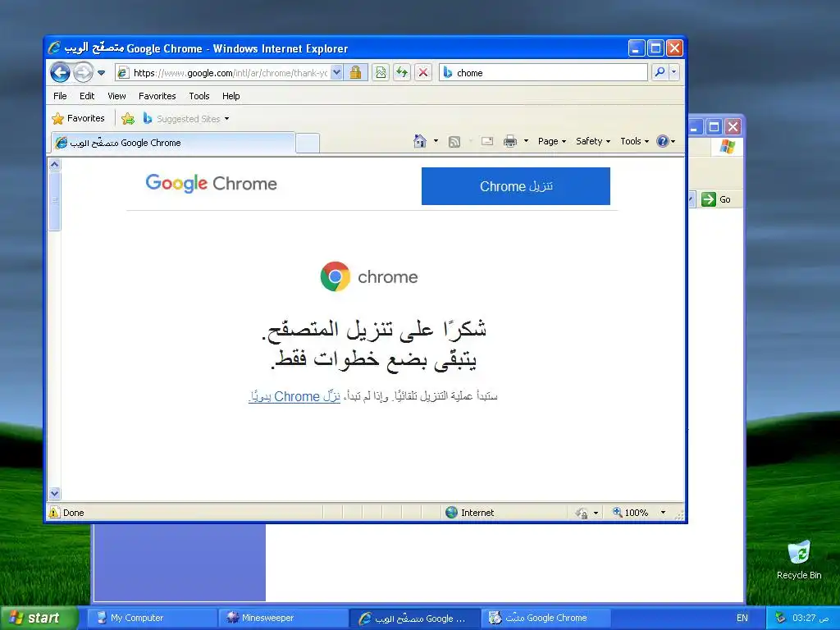
Task: Click the Print icon
Action: tap(510, 141)
